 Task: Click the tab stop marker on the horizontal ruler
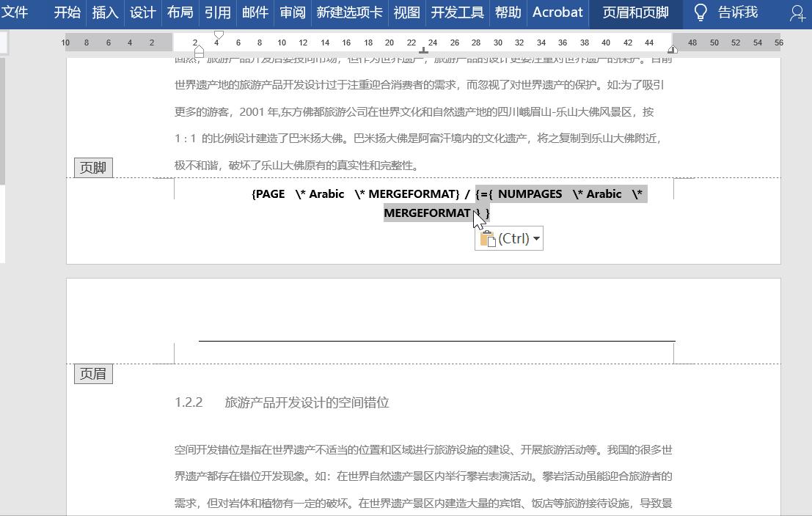pos(423,51)
